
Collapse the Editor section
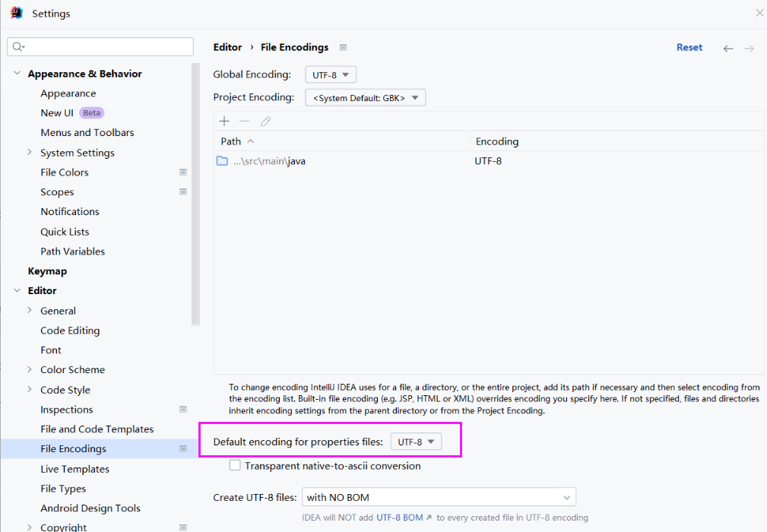[17, 290]
